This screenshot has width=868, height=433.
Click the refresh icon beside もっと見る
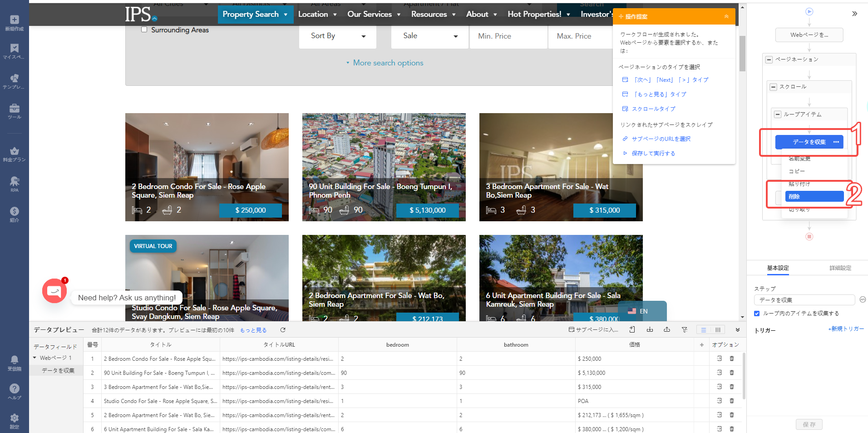[283, 330]
